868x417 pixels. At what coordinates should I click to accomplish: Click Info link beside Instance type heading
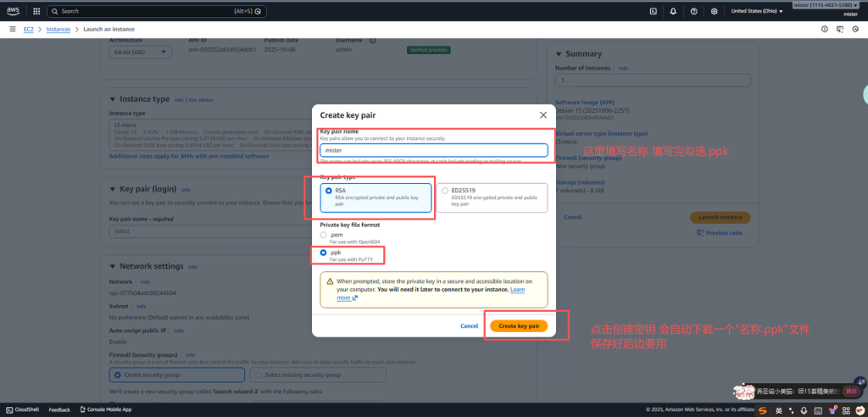pyautogui.click(x=178, y=100)
